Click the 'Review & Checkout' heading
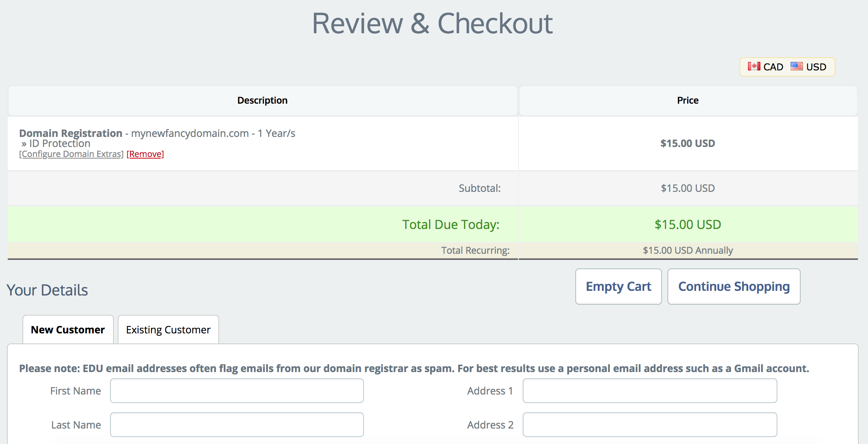The image size is (868, 444). click(x=432, y=23)
